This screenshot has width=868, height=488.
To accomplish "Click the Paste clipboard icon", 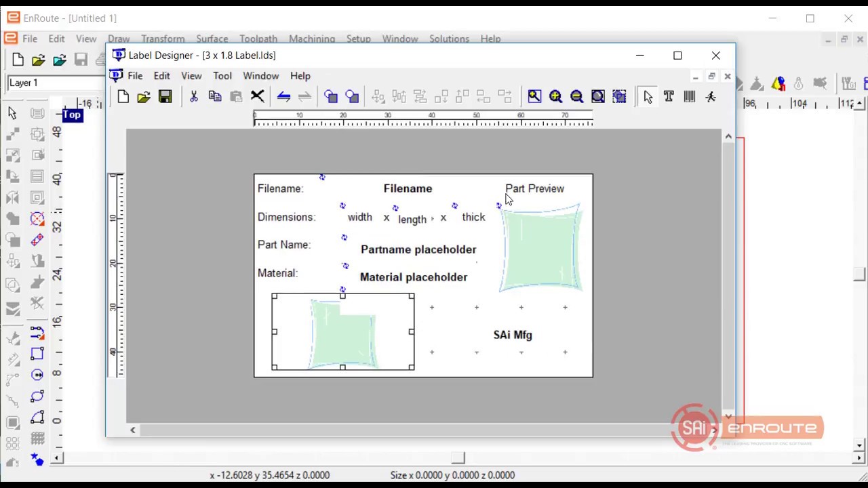I will pos(236,97).
